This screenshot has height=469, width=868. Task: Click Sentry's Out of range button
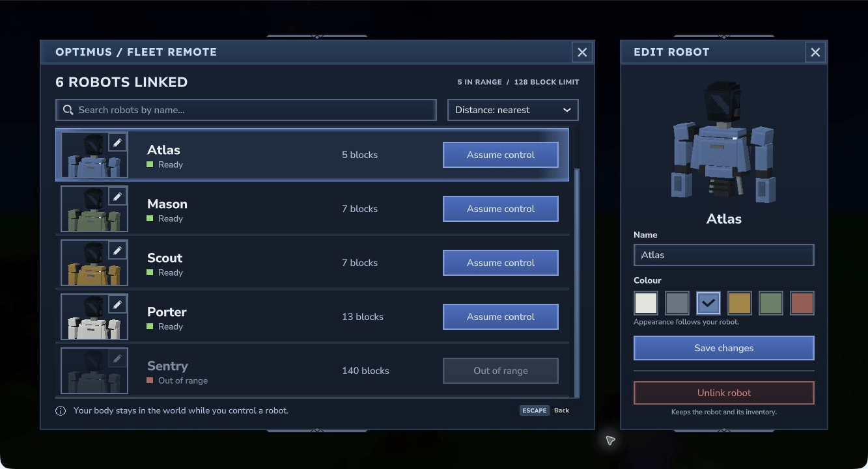(501, 371)
